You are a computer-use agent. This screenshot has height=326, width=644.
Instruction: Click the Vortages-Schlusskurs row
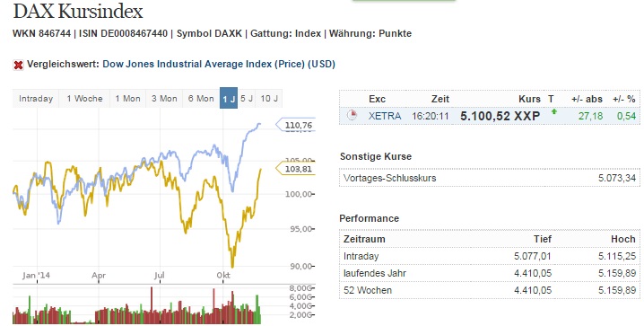point(490,178)
